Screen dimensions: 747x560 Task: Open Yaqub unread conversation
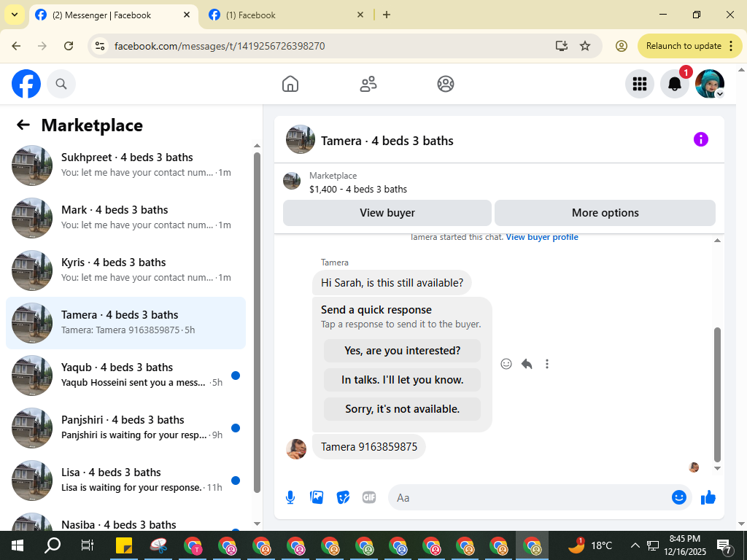point(125,376)
